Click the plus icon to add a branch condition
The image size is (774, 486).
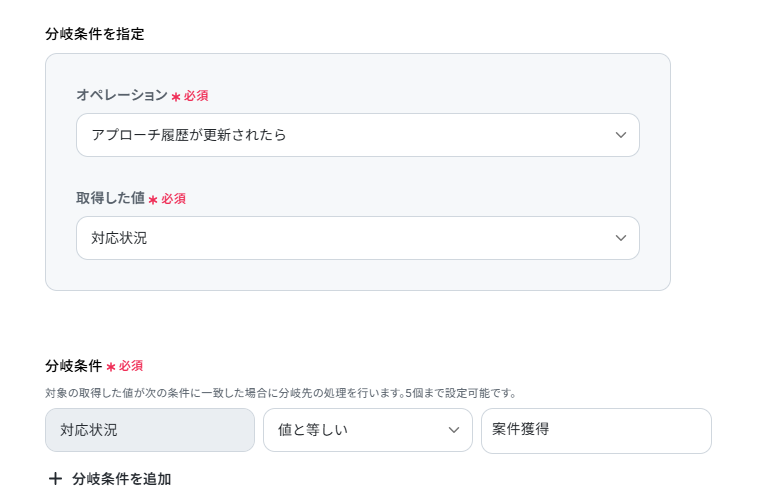click(55, 479)
